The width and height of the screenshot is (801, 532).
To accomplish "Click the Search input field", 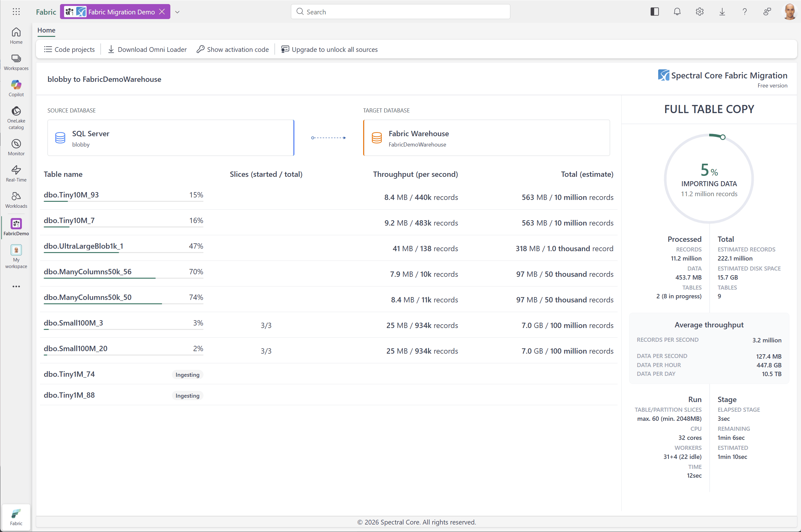I will tap(401, 12).
